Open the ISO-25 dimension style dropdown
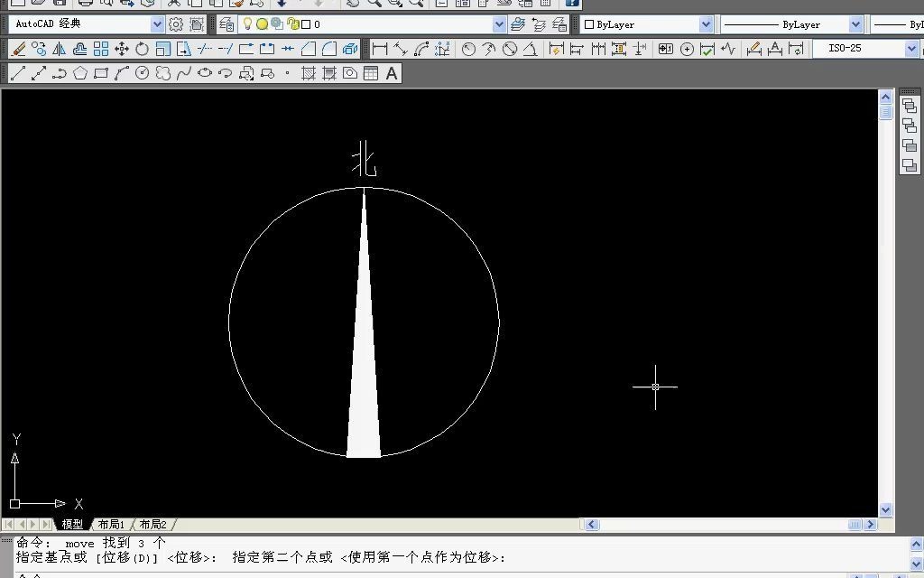This screenshot has width=924, height=578. pos(911,49)
